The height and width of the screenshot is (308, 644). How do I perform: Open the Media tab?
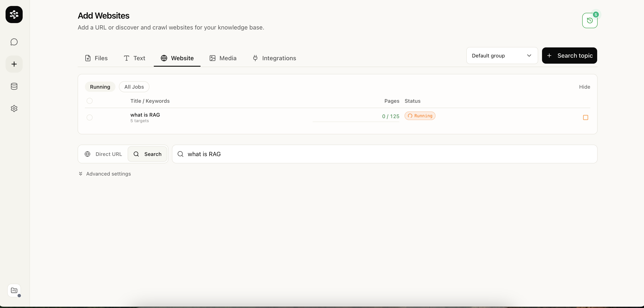pos(223,58)
